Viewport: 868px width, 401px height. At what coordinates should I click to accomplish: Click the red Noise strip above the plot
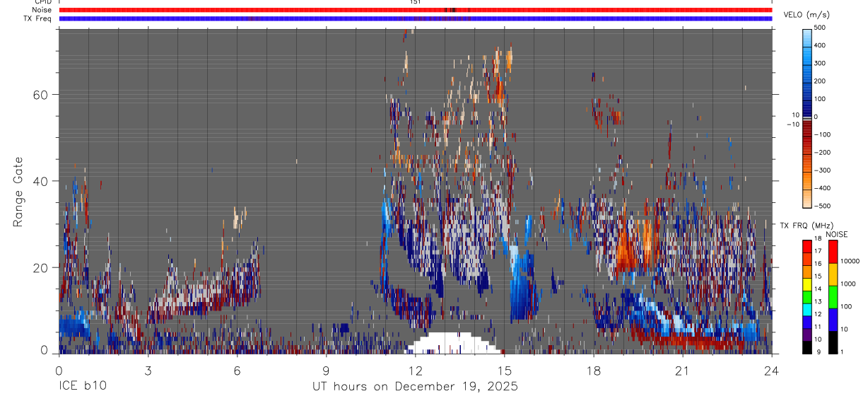415,10
